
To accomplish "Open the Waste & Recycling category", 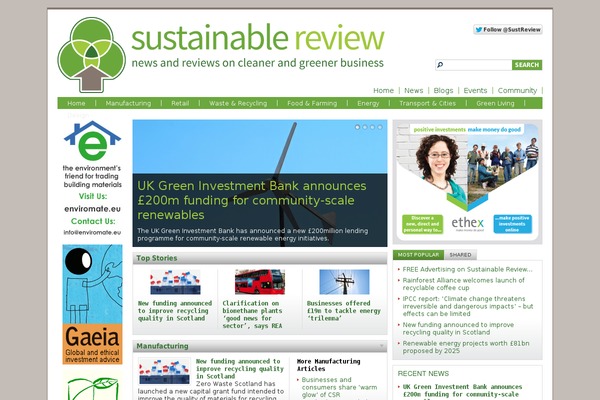I will (238, 103).
